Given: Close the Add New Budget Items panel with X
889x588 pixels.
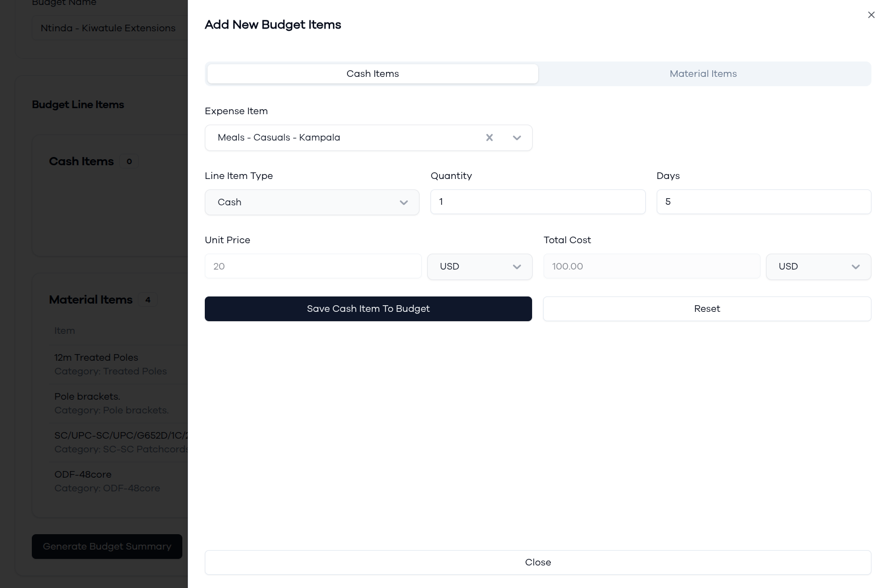Looking at the screenshot, I should pyautogui.click(x=871, y=15).
